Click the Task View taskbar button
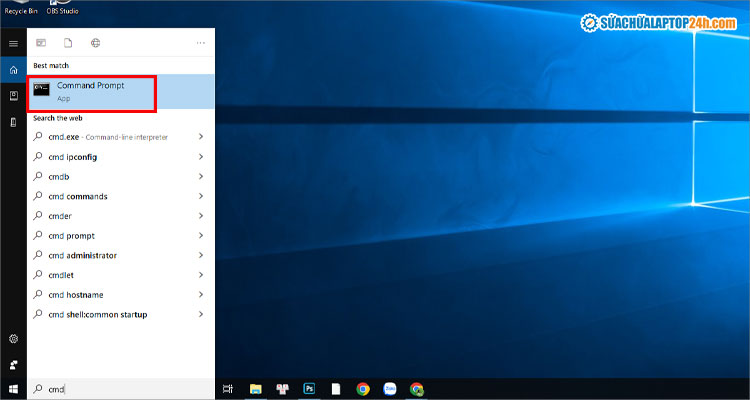 coord(228,389)
